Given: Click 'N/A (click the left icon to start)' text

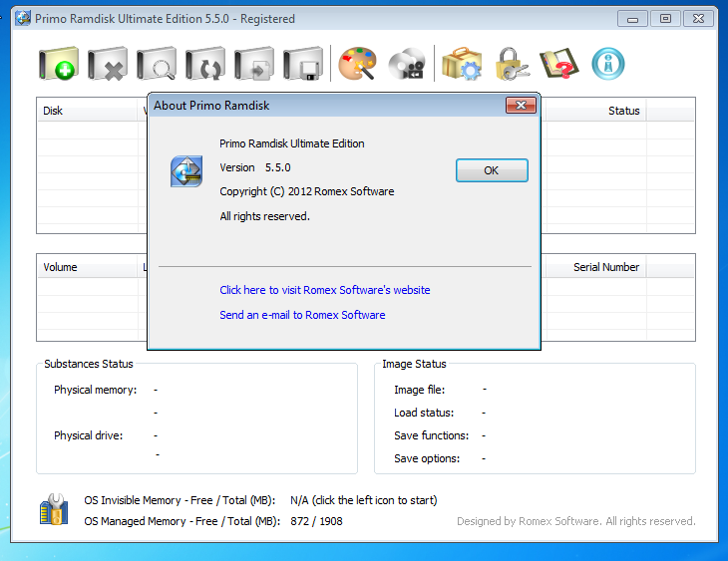Looking at the screenshot, I should coord(364,500).
